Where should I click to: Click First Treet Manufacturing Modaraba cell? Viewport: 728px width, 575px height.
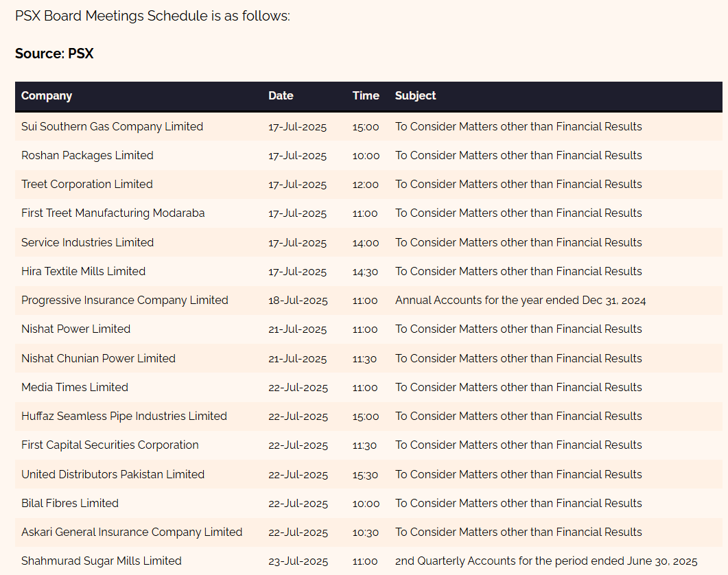[x=113, y=213]
